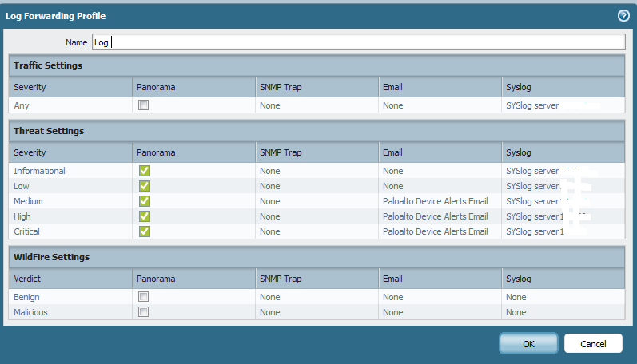
Task: Open SNMP Trap cell for Malicious verdict
Action: [x=317, y=312]
